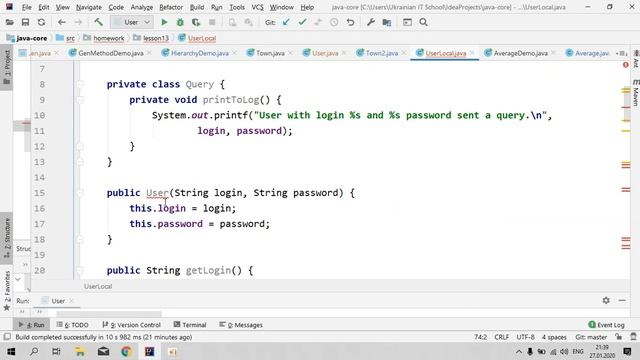Screen dimensions: 640x360
Task: Open the 0: Messages tool window
Action: pos(241,325)
